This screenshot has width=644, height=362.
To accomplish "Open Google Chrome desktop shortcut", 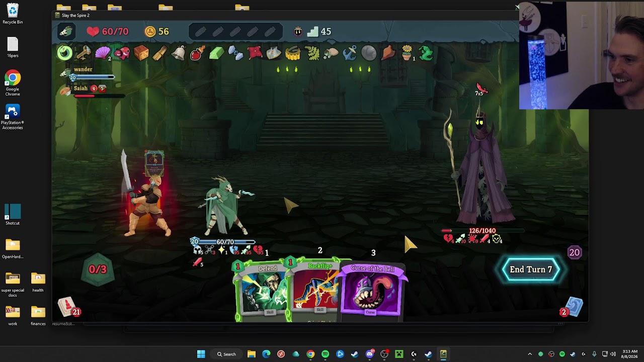I will click(x=13, y=83).
